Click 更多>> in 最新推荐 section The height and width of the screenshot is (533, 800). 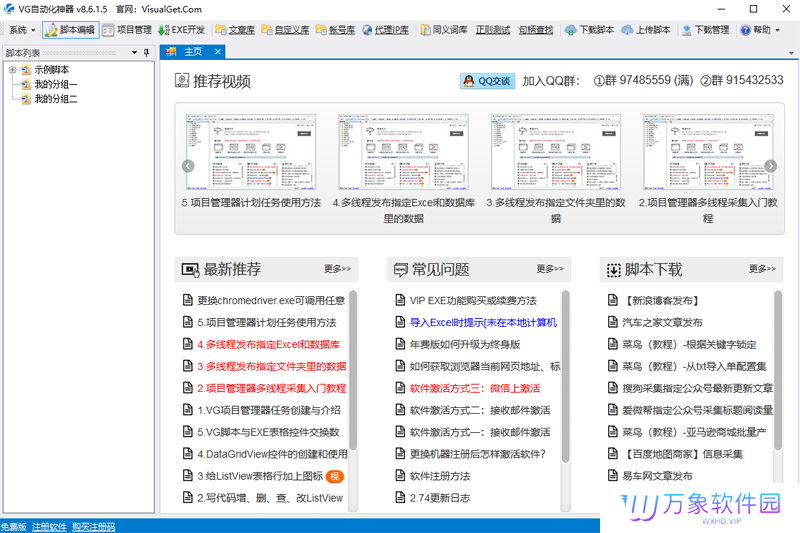tap(337, 269)
